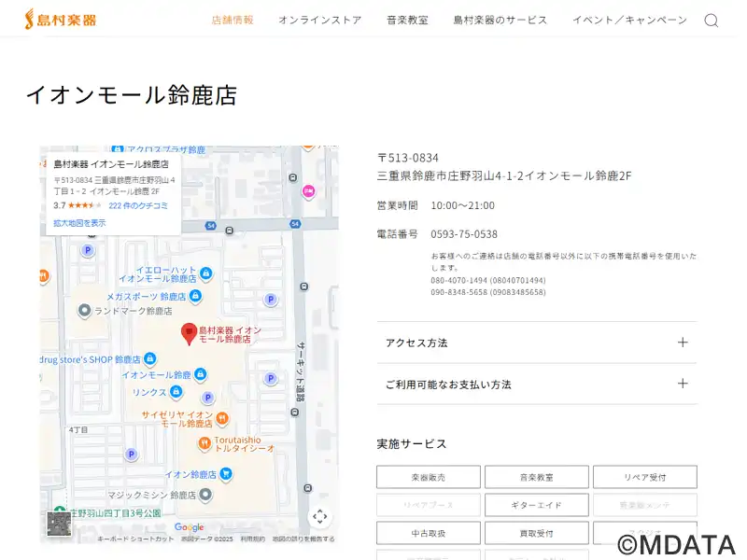Click the red Shimamura store map pin

[189, 334]
